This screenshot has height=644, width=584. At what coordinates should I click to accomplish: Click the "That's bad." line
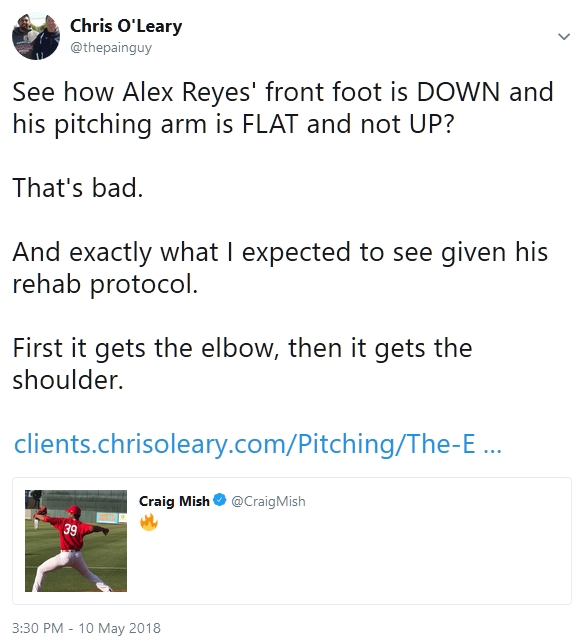click(78, 188)
